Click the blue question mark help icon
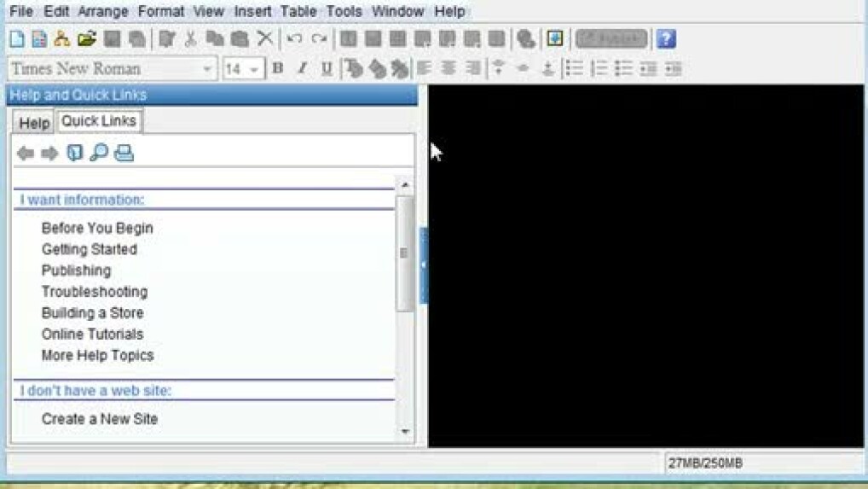 coord(666,39)
